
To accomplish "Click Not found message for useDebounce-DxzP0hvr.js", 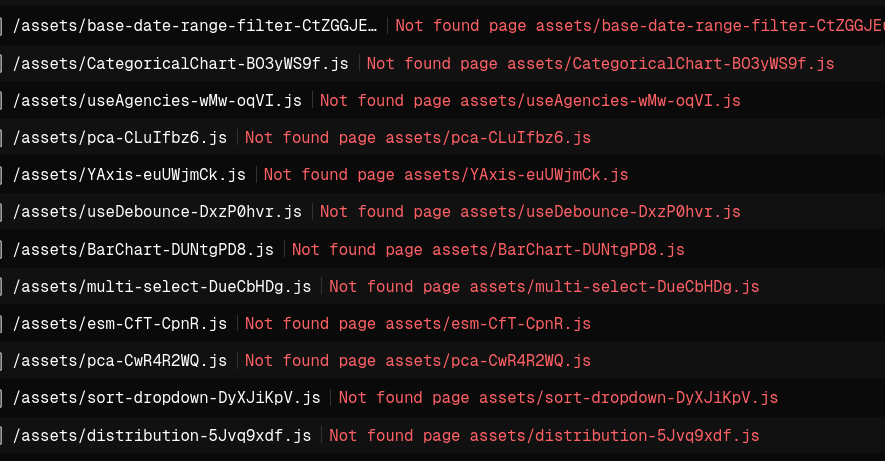I will [x=530, y=212].
